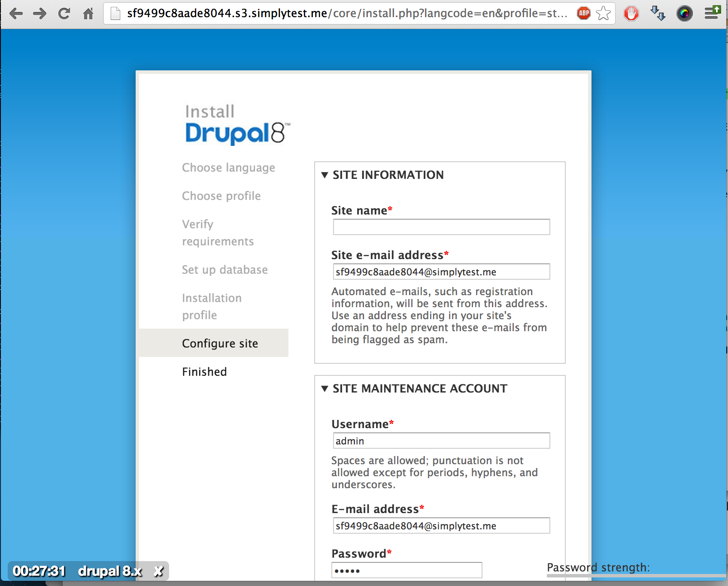The height and width of the screenshot is (586, 728).
Task: Click the SITE INFORMATION heading
Action: pyautogui.click(x=388, y=175)
